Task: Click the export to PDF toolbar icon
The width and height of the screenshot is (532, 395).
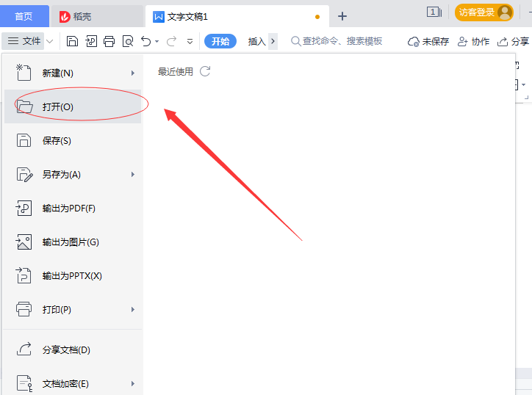Action: point(91,41)
